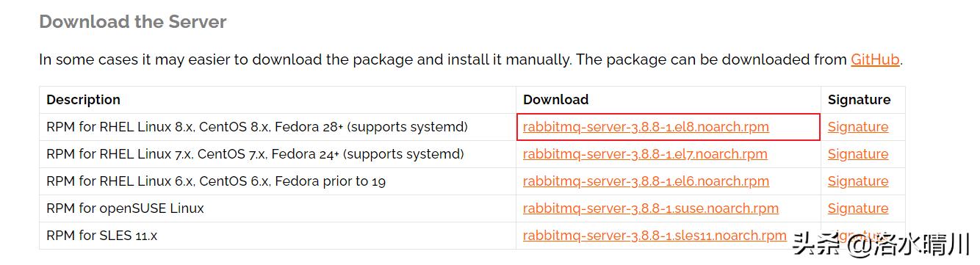Select the 'RPM for RHEL Linux 6.x' description cell
This screenshot has height=265, width=980.
tap(278, 181)
